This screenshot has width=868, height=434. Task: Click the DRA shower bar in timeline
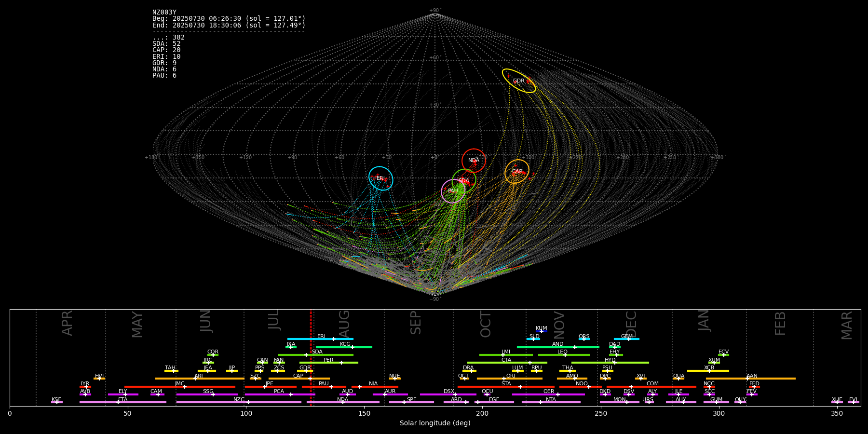tap(469, 371)
